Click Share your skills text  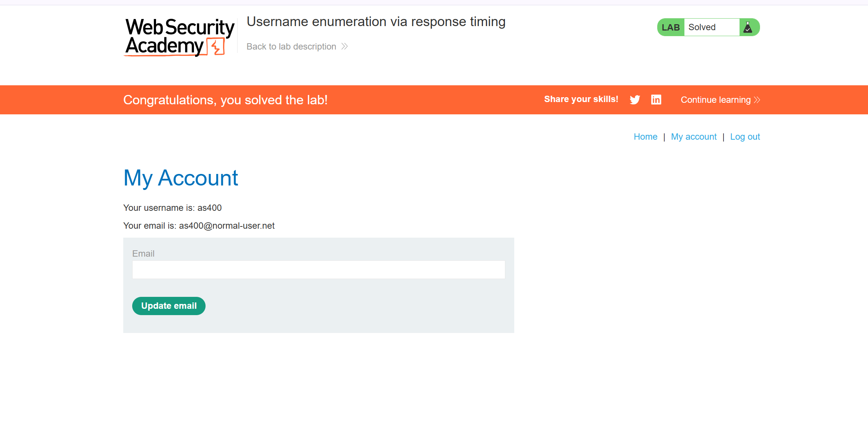click(581, 99)
